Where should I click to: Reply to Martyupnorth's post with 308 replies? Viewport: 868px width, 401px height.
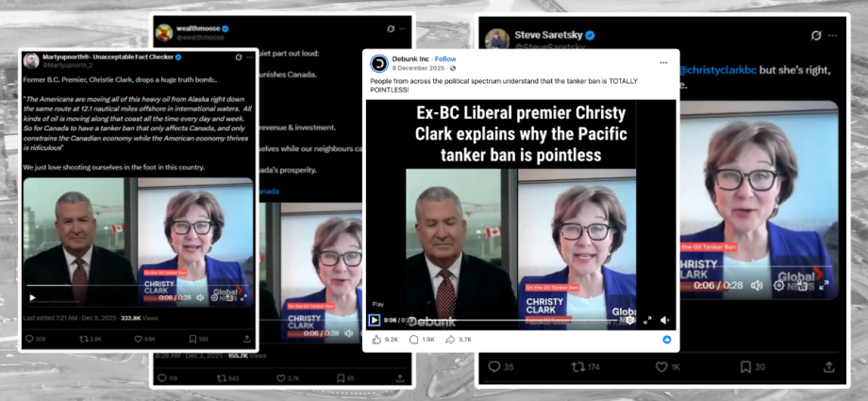35,339
